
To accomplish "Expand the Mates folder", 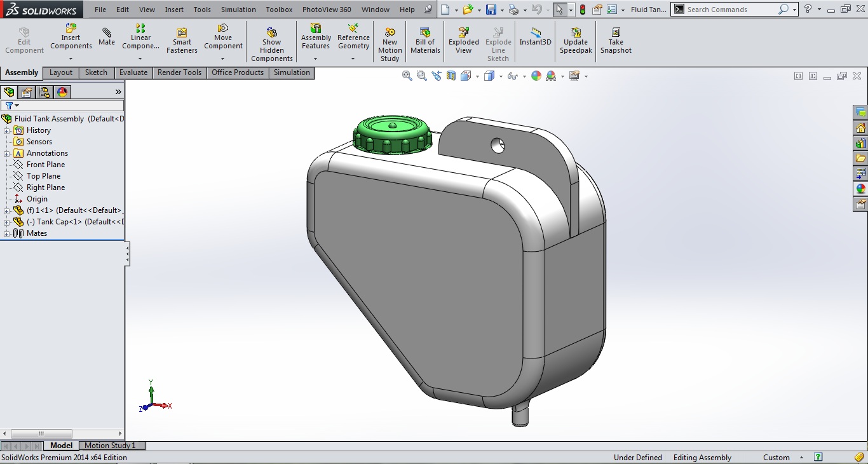I will tap(7, 233).
